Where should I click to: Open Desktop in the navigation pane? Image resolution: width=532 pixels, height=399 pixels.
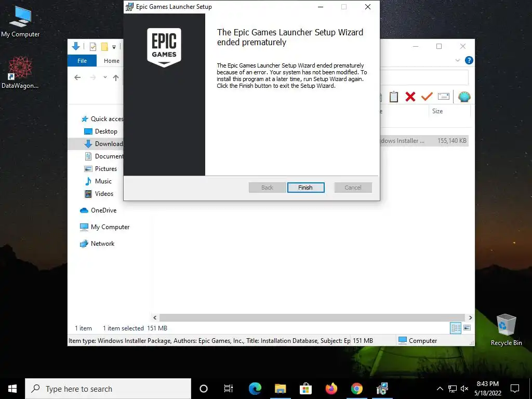coord(101,131)
